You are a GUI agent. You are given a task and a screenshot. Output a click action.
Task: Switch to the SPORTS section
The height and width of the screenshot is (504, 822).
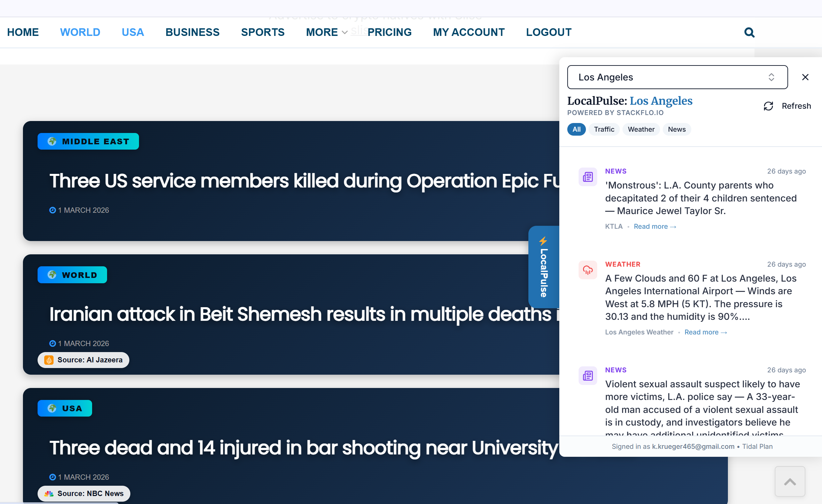(263, 32)
